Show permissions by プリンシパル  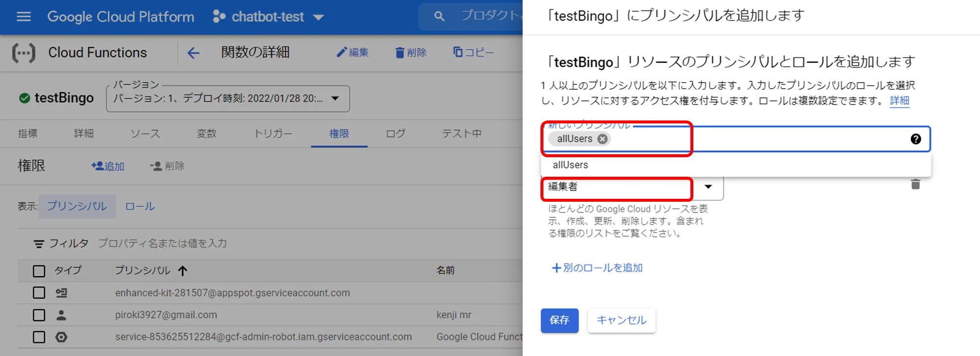tap(77, 206)
